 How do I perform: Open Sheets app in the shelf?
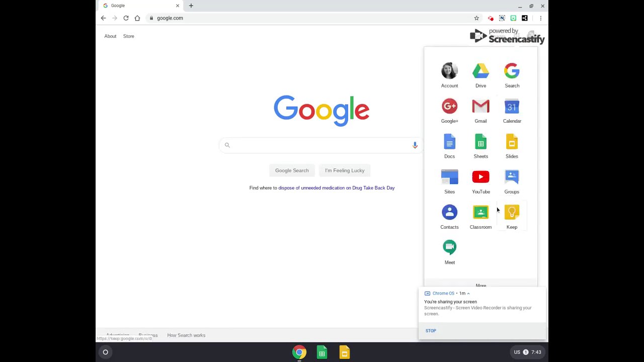(322, 352)
